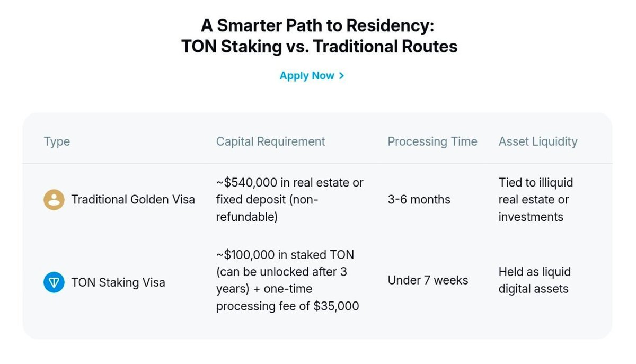Select the Traditional Golden Visa row label
The image size is (636, 364).
[133, 200]
